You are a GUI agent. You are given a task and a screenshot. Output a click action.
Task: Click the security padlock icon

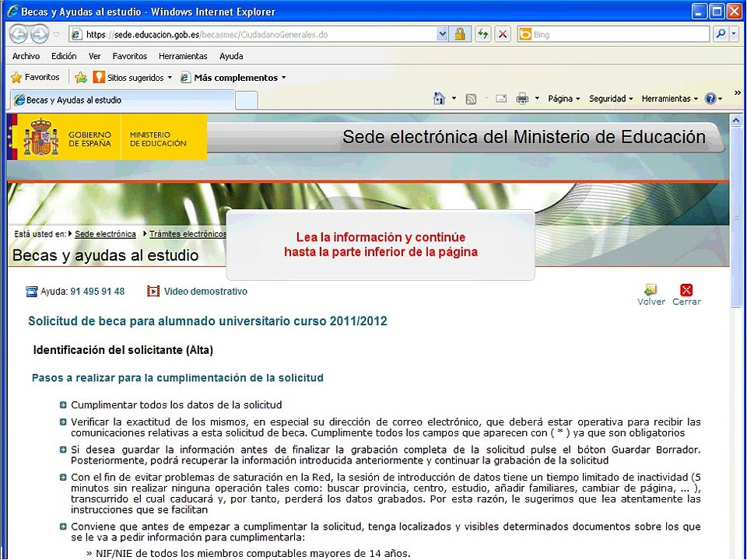460,34
